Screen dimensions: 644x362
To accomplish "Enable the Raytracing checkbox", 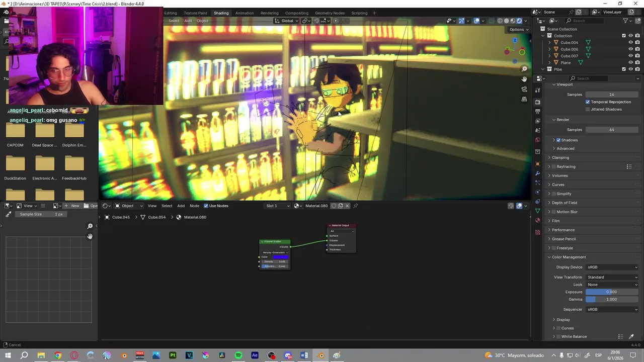I will click(554, 166).
